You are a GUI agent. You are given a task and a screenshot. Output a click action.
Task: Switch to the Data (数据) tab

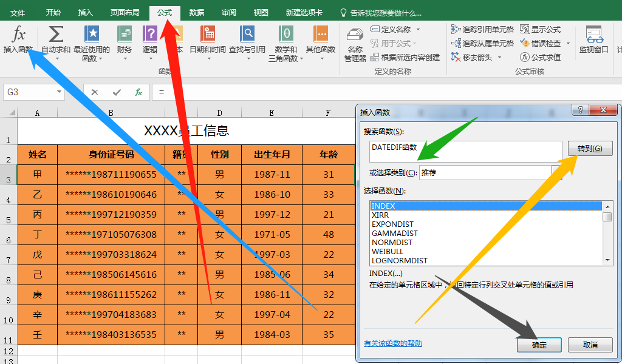click(x=196, y=13)
